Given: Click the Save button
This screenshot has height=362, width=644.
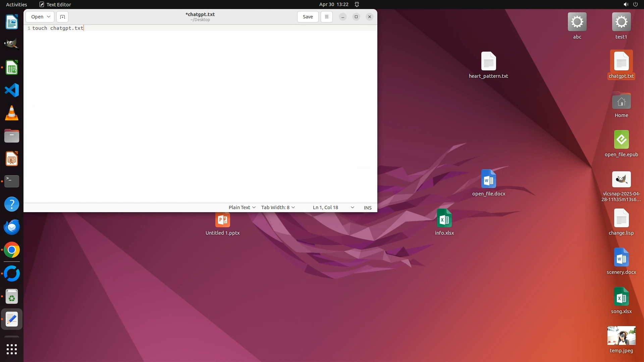Looking at the screenshot, I should click(x=308, y=17).
